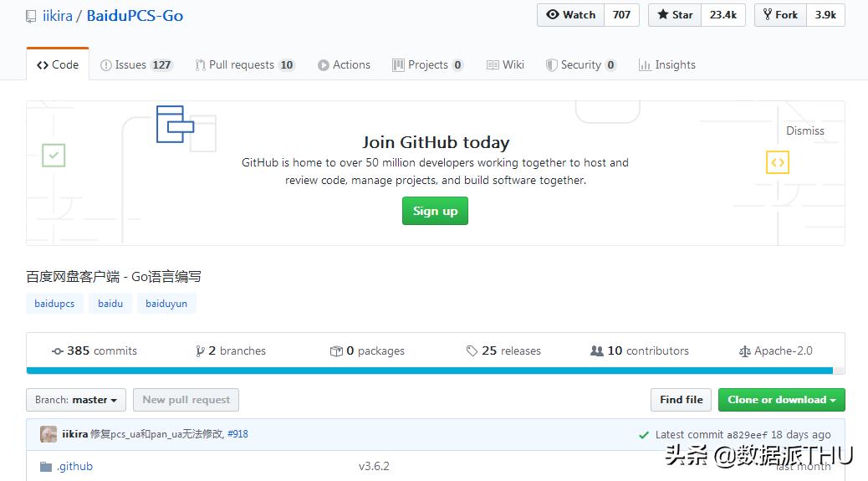The image size is (868, 481).
Task: Click the repository book icon beside iikira
Action: pos(31,17)
